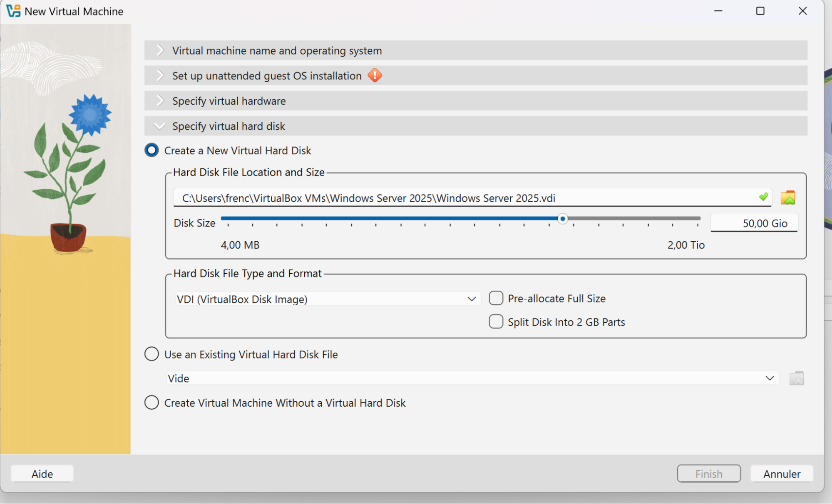Click the VirtualBox logo in title bar
Viewport: 832px width, 504px height.
tap(13, 11)
